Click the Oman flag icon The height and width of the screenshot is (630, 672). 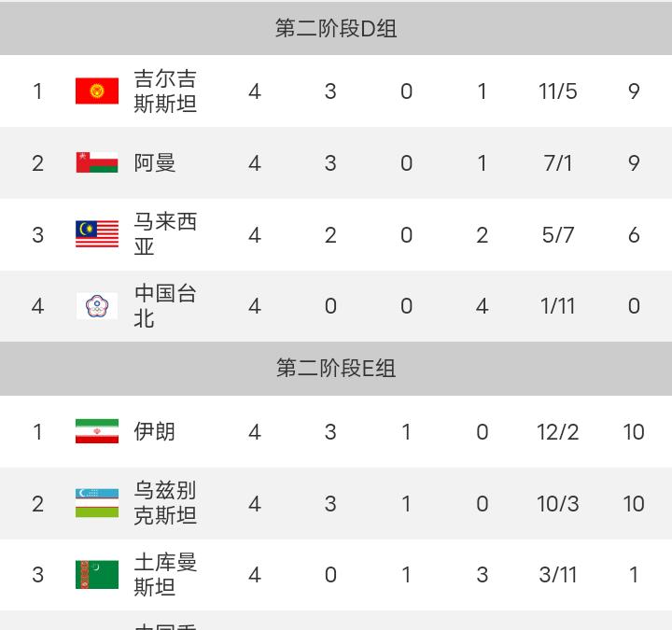(97, 163)
